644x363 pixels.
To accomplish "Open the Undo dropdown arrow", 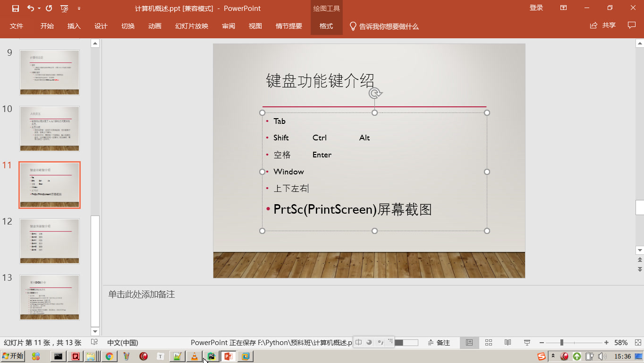I will [39, 8].
